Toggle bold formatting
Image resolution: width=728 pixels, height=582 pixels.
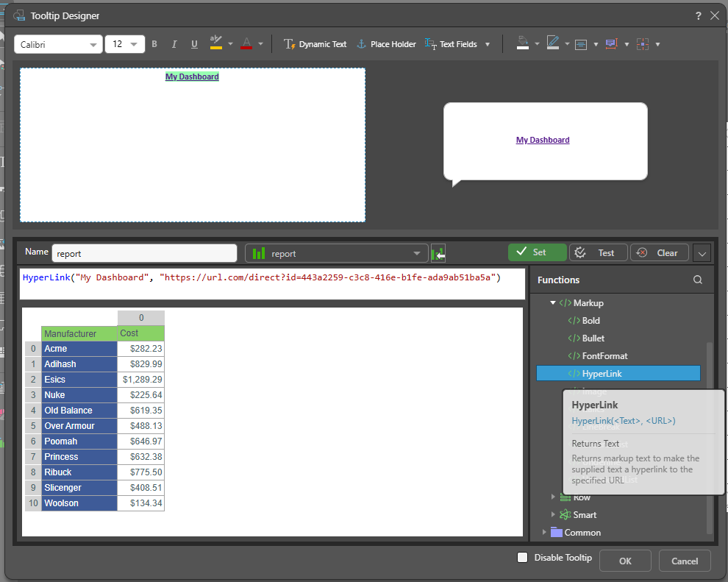(154, 44)
